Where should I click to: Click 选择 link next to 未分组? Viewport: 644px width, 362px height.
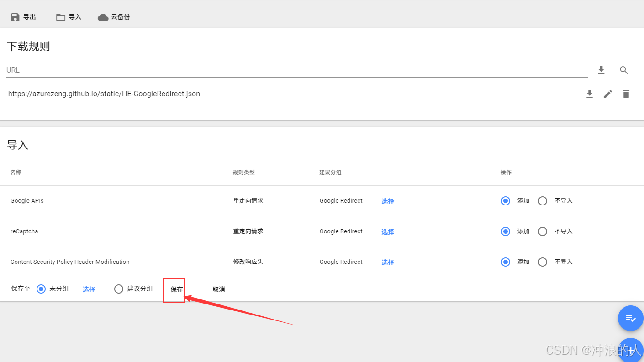tap(89, 289)
